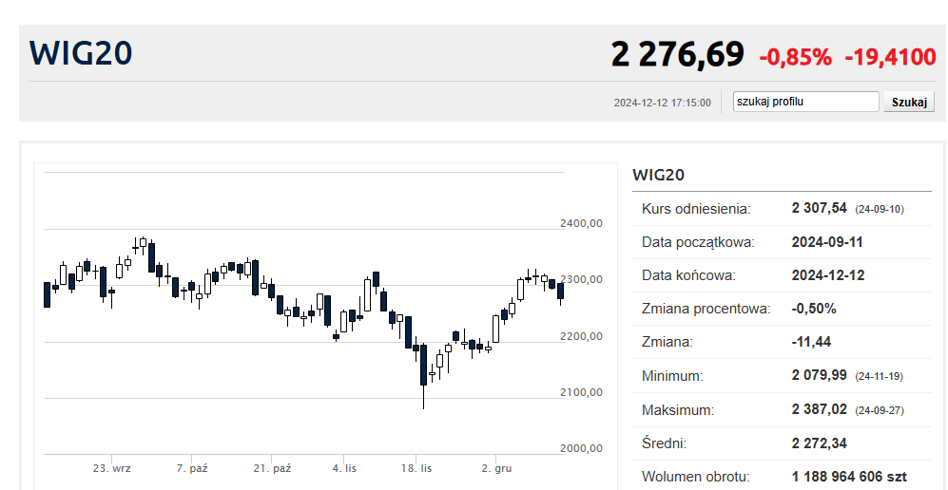This screenshot has width=948, height=490.
Task: Click the 'szukaj profilu' search field
Action: [804, 102]
